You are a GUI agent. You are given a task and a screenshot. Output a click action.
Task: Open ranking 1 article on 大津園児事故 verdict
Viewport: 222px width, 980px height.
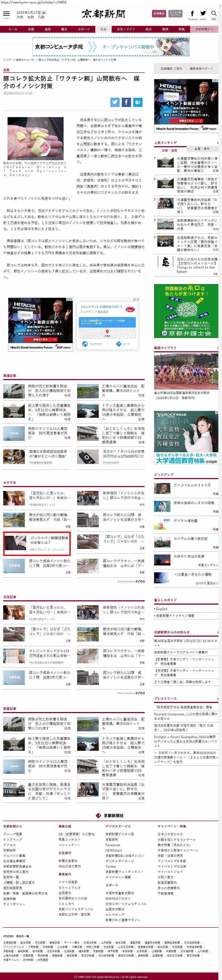(x=197, y=165)
